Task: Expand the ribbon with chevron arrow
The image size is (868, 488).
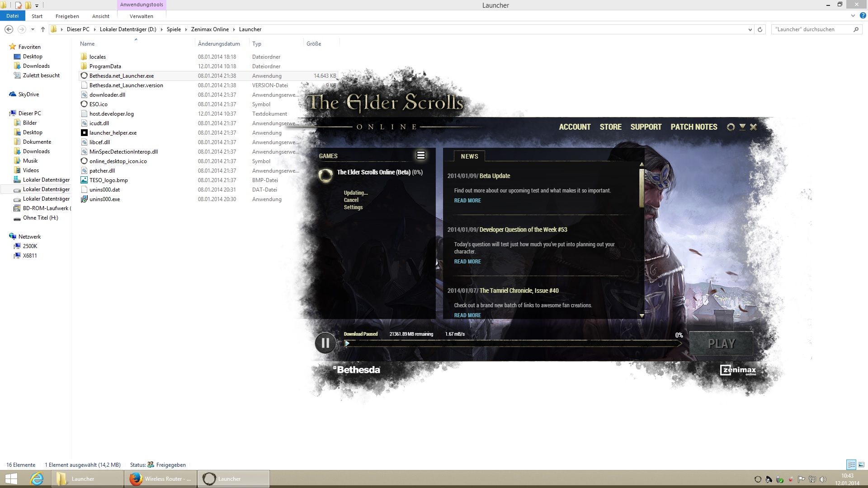Action: pos(853,16)
